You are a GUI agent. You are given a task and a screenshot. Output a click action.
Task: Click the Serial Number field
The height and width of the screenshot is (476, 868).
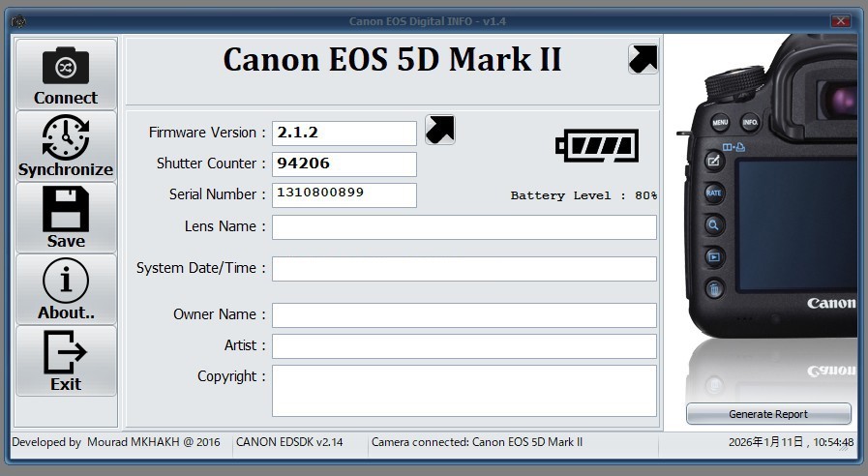[x=344, y=195]
